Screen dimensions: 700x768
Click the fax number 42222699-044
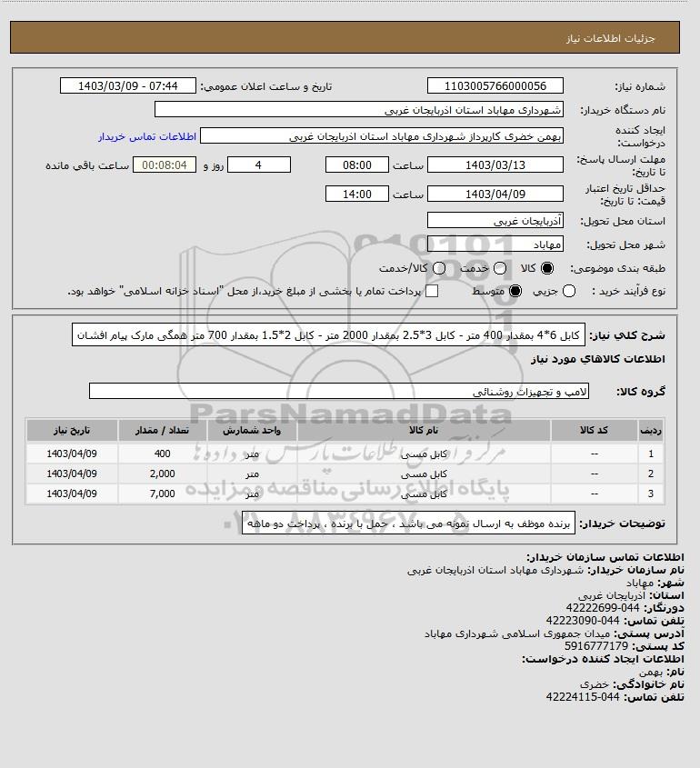click(x=603, y=608)
